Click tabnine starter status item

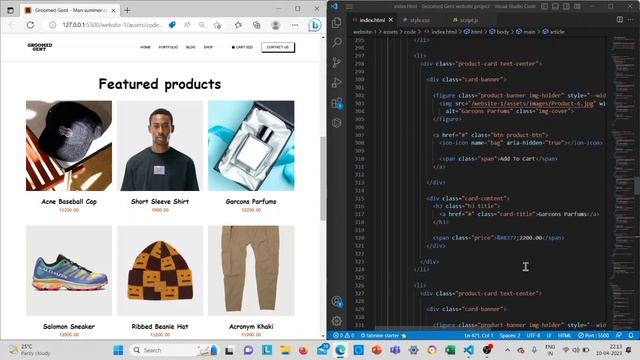(x=383, y=336)
